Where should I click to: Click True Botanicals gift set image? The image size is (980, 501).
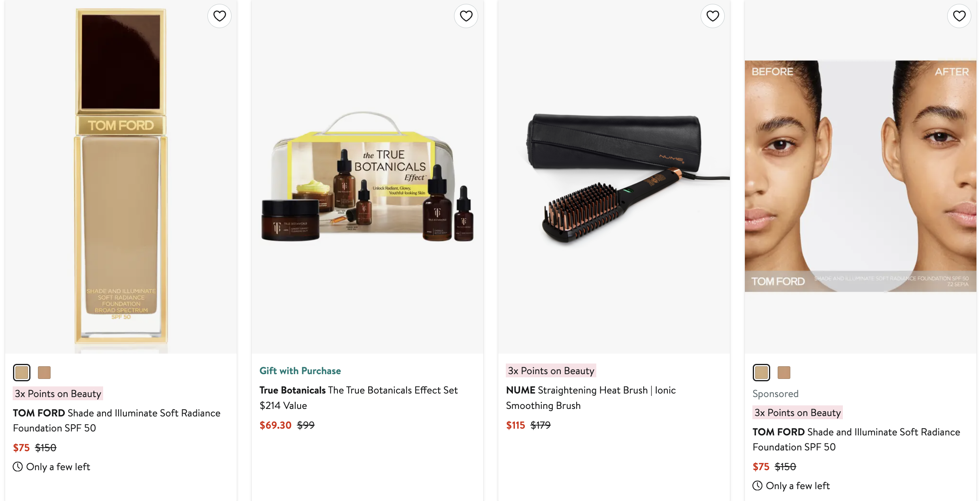(x=367, y=177)
